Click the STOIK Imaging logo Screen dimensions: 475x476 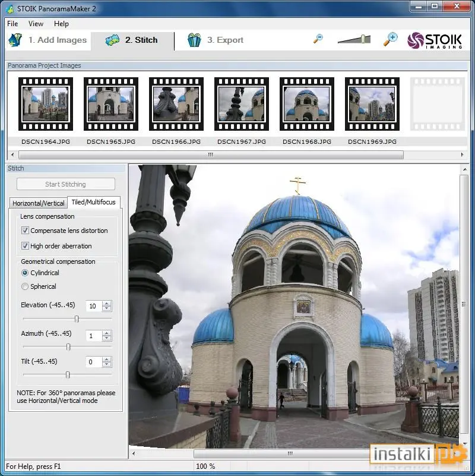click(x=435, y=40)
